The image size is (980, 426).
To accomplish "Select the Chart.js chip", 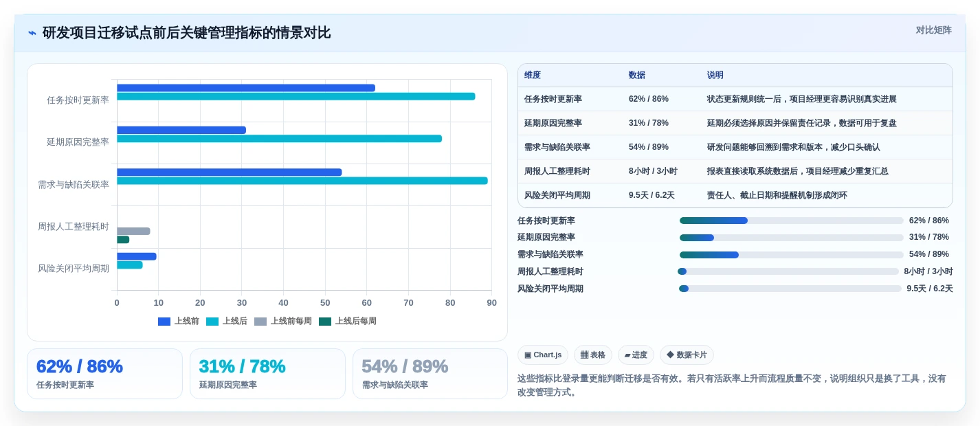I will point(543,355).
